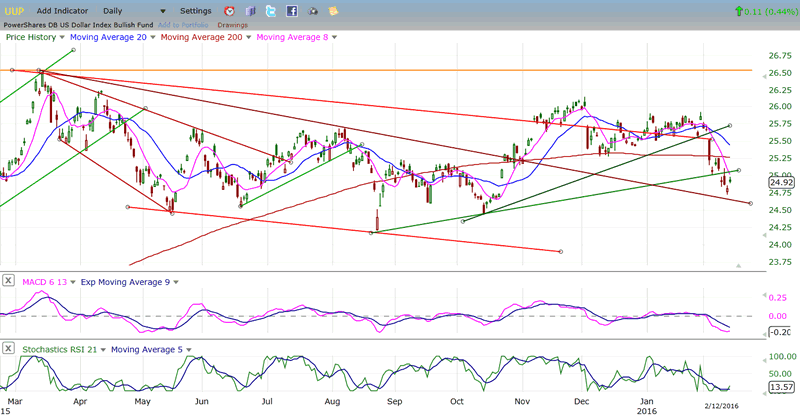Close the MACD indicator panel
800x416 pixels.
pos(9,280)
